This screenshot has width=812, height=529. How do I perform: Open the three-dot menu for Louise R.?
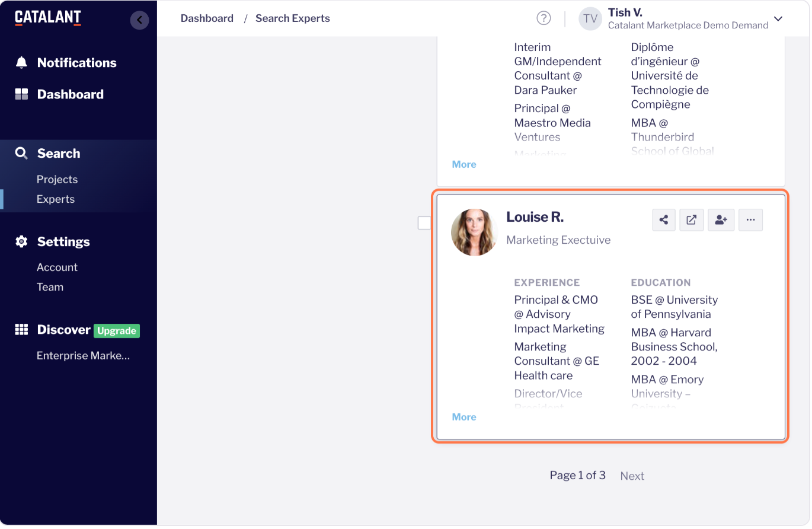point(750,220)
